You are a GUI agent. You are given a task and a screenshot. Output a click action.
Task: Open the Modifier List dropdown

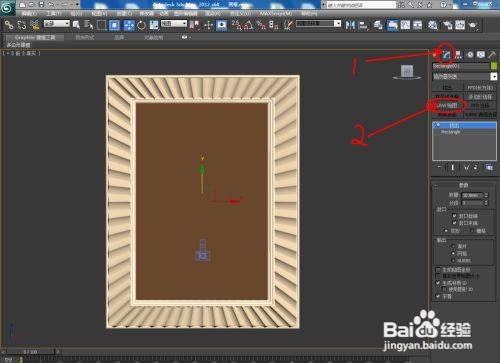(465, 76)
